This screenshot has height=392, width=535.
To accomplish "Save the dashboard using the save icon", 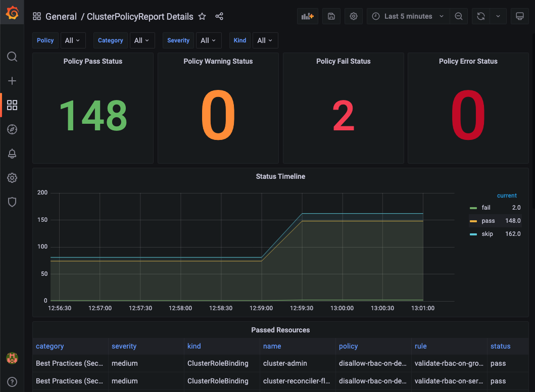I will [331, 16].
